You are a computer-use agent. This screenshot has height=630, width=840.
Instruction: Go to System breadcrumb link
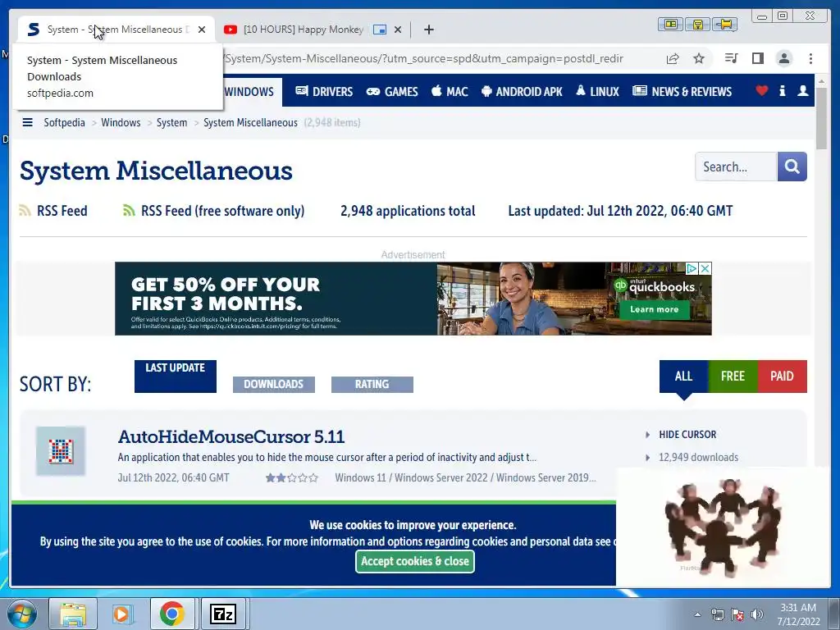pos(171,123)
